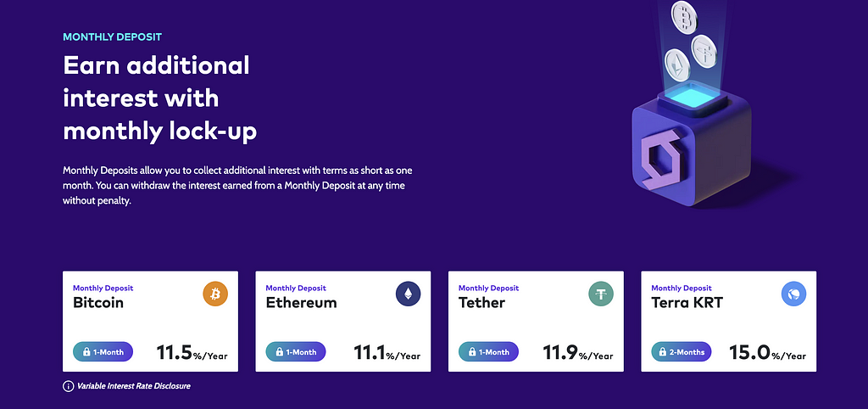Click the info icon beside Variable Interest Rate Disclosure
The image size is (868, 409).
[68, 386]
